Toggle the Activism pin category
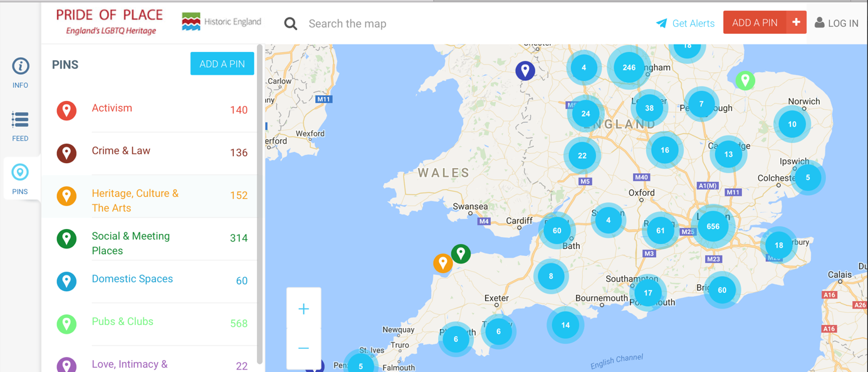 point(112,109)
